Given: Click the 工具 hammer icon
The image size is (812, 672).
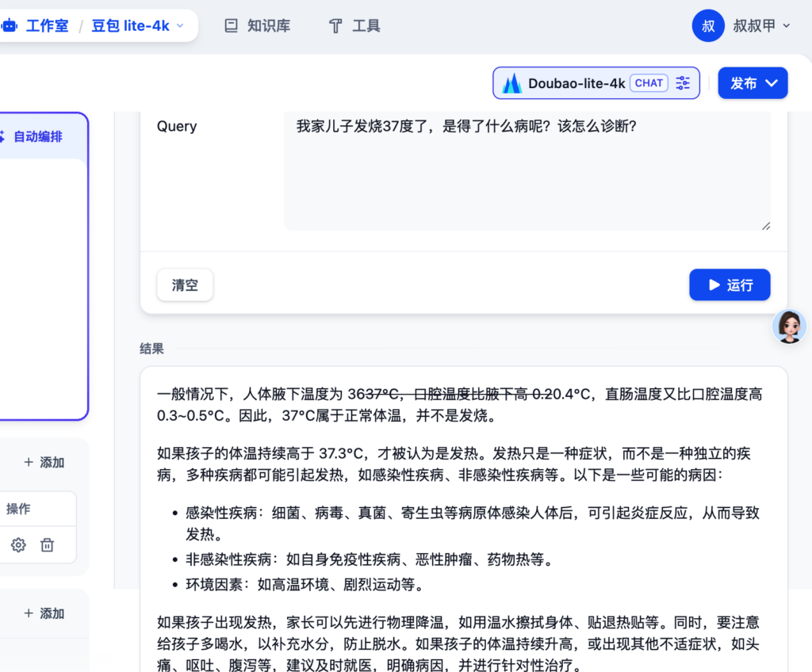Looking at the screenshot, I should coord(335,26).
